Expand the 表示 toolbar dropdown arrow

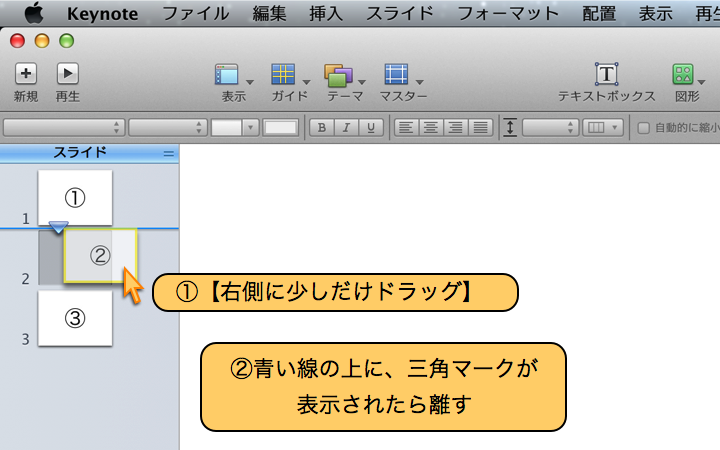tap(250, 82)
